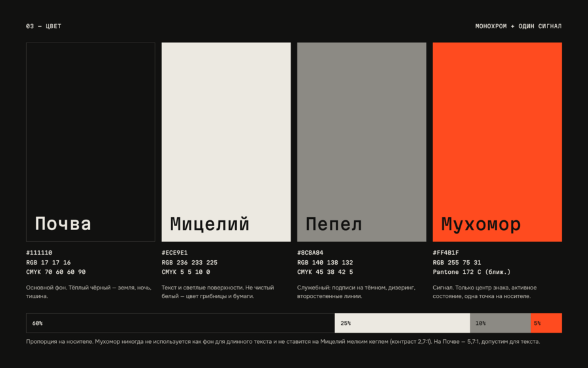Click the swatch title 'Мицелий'
The height and width of the screenshot is (368, 588).
(x=210, y=224)
